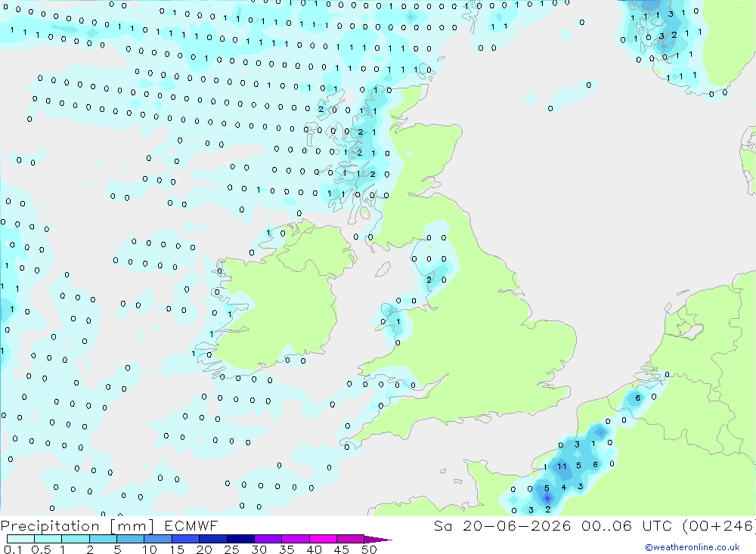Click the 0.5–1 mm legend color swatch

click(48, 539)
